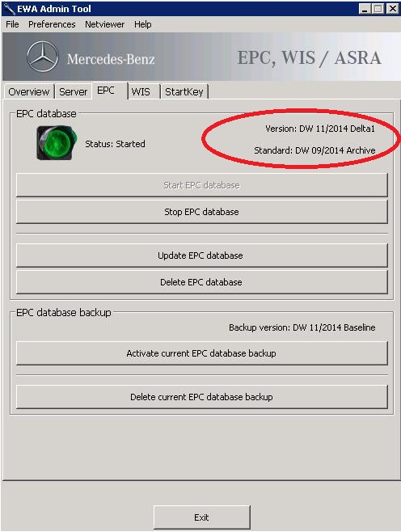
Task: Open the Netviewer menu
Action: [x=104, y=24]
